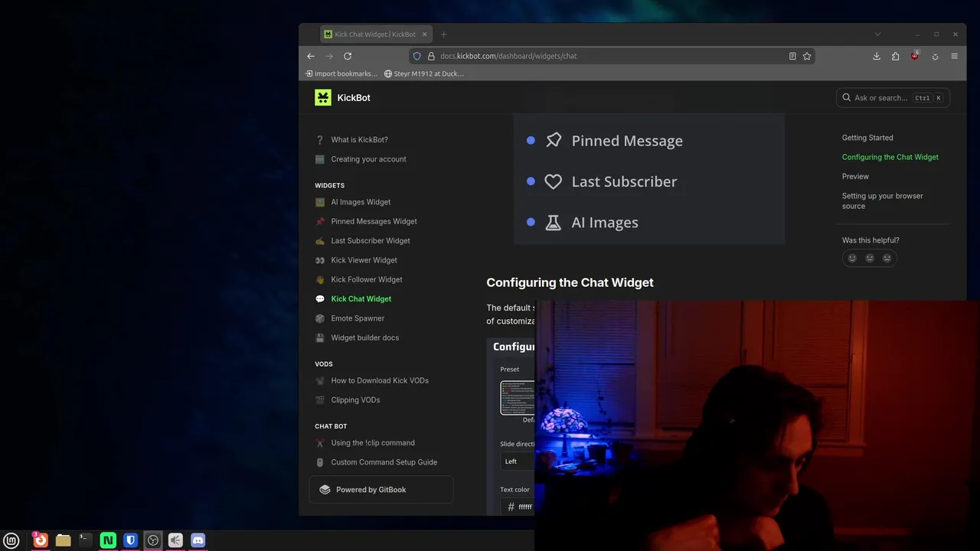Toggle reader view icon in address bar

792,56
